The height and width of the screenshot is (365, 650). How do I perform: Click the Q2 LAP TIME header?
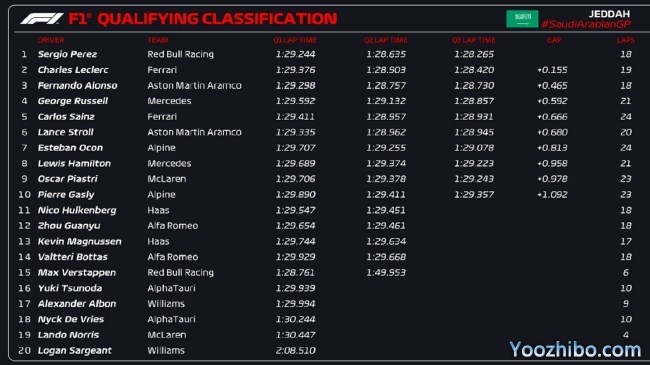pos(386,40)
